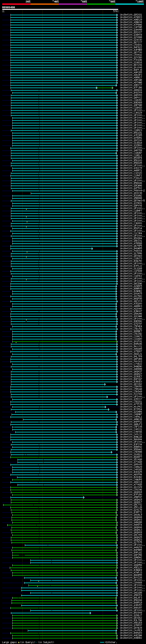Select hit UniRef100_A8NG38
The image size is (146, 644).
point(131,419)
